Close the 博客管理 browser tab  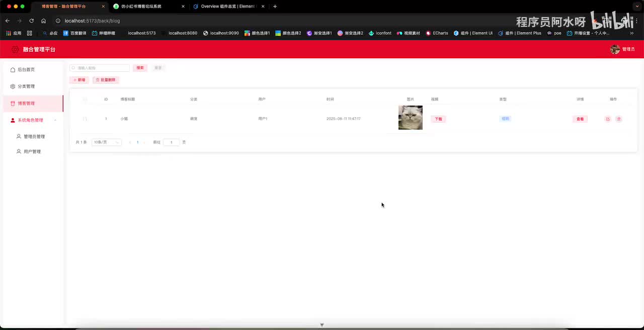[103, 7]
